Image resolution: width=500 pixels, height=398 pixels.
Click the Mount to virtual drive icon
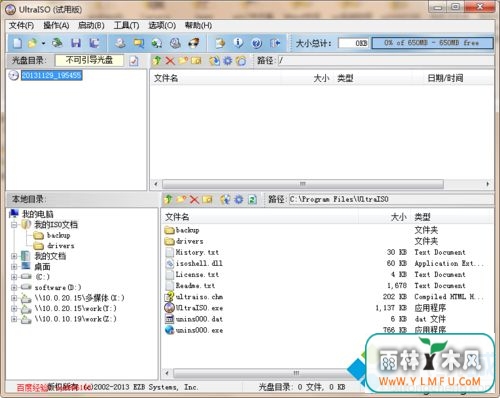[x=175, y=43]
